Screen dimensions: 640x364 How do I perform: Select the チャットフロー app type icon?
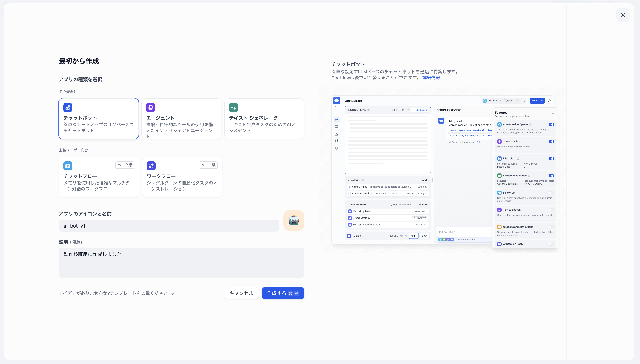point(68,166)
